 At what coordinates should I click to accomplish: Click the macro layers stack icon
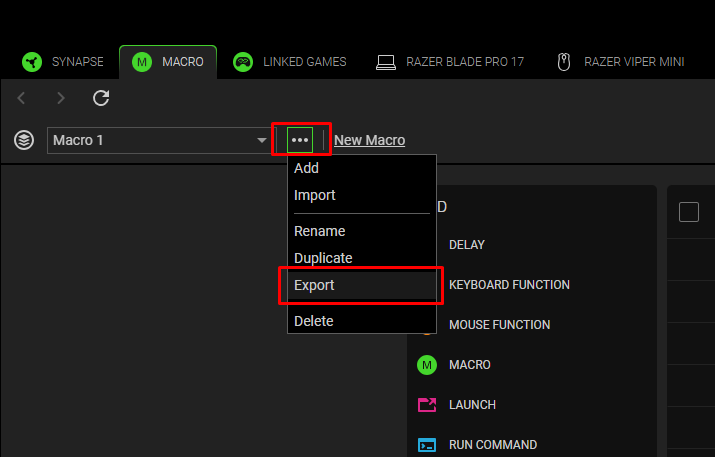pos(24,140)
